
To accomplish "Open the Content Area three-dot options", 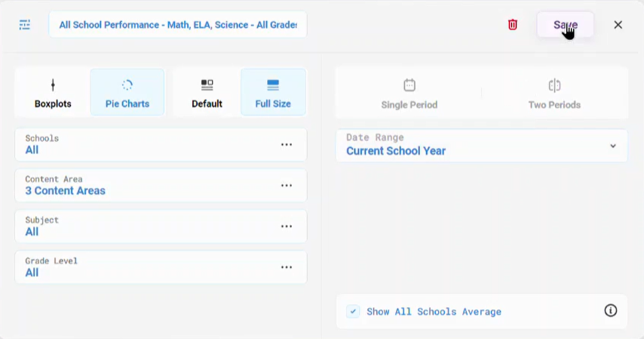I will coord(287,186).
